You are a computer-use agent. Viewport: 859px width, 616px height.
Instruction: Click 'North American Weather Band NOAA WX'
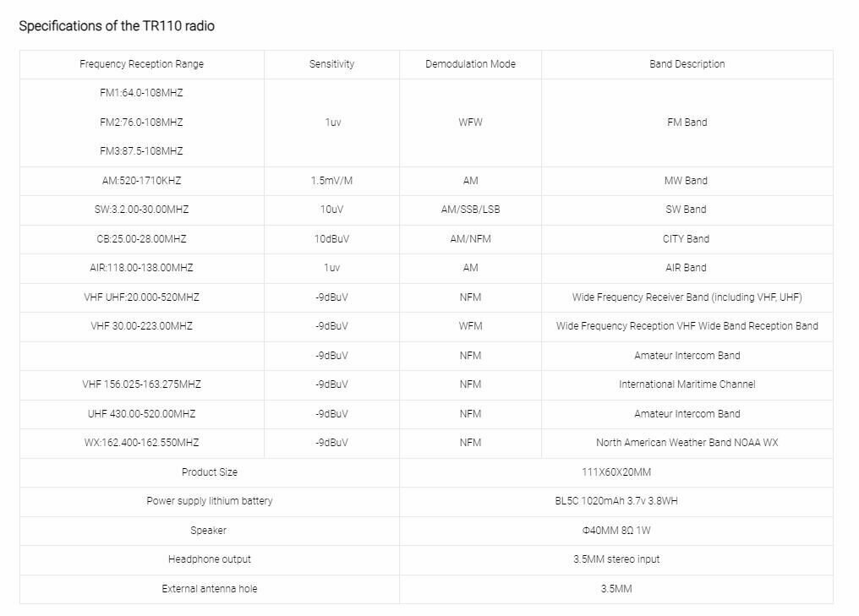point(687,443)
